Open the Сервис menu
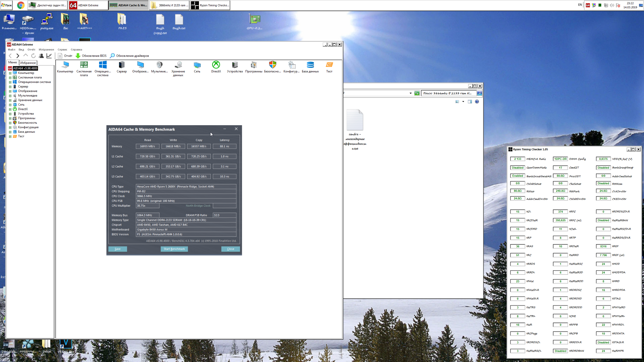 coord(62,49)
